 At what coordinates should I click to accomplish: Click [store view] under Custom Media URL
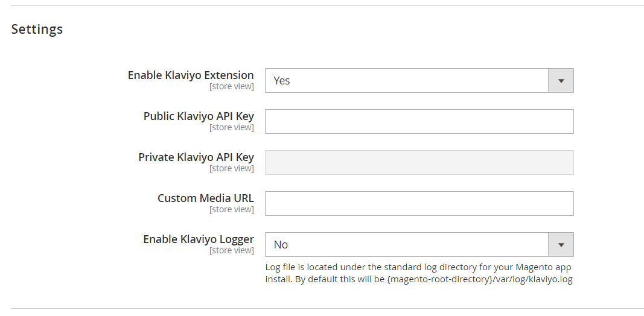(232, 210)
